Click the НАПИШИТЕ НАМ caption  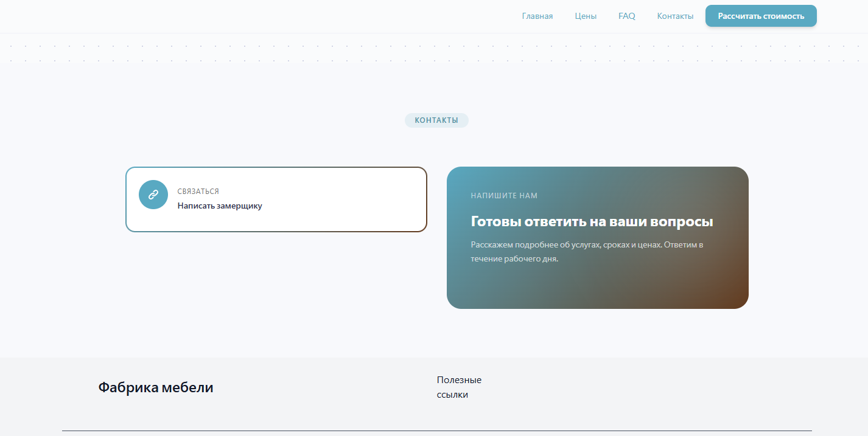coord(504,196)
